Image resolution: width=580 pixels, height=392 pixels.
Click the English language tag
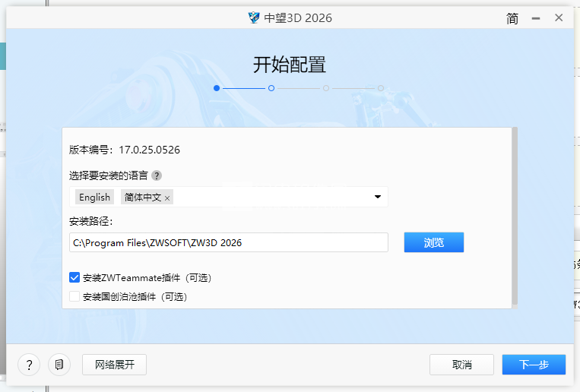(x=95, y=197)
